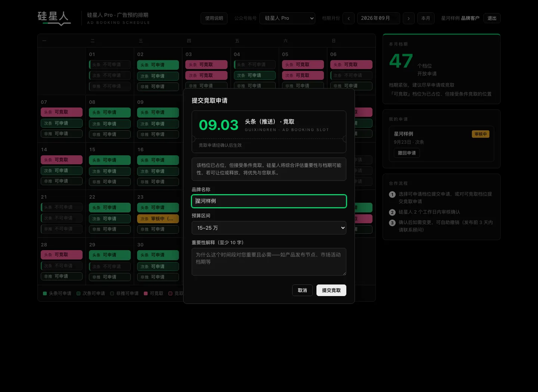Select day 08 次条 可申请 slot

tap(109, 124)
